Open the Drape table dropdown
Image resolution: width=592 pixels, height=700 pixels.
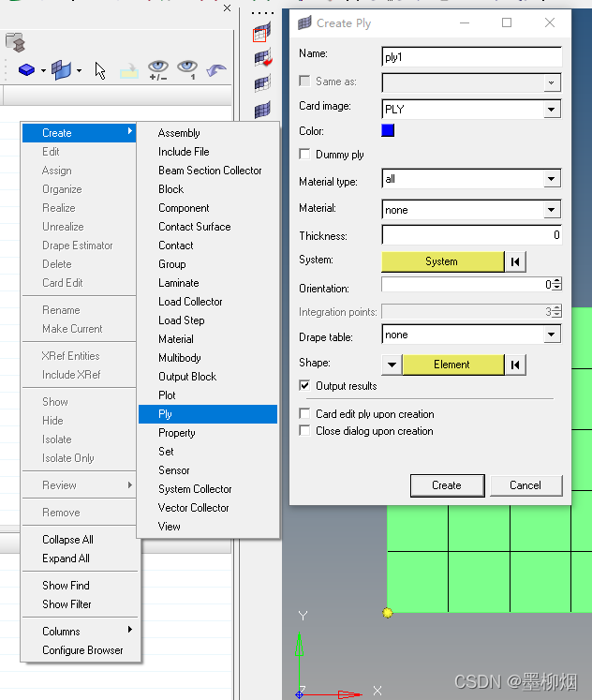pyautogui.click(x=552, y=335)
